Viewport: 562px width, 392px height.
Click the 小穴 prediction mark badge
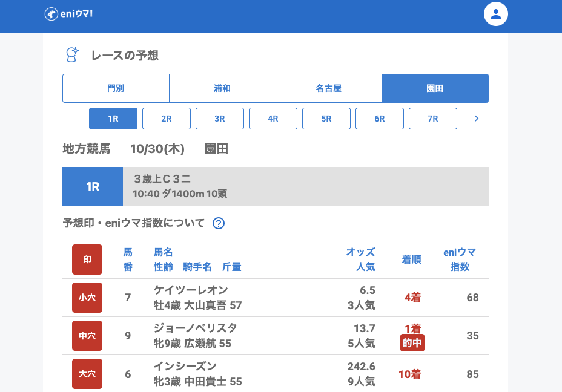tap(87, 298)
